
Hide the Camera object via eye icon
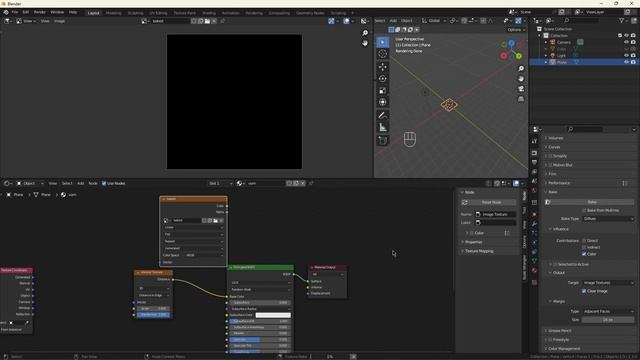point(627,42)
